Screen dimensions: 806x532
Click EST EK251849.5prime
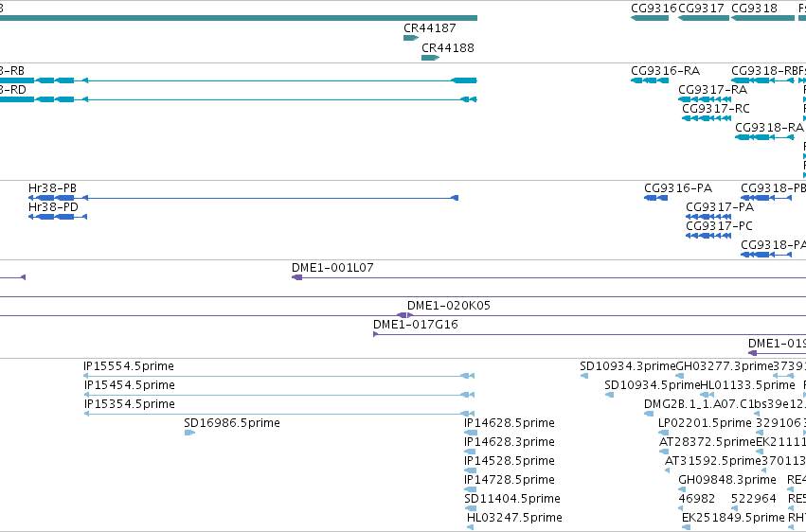686,527
